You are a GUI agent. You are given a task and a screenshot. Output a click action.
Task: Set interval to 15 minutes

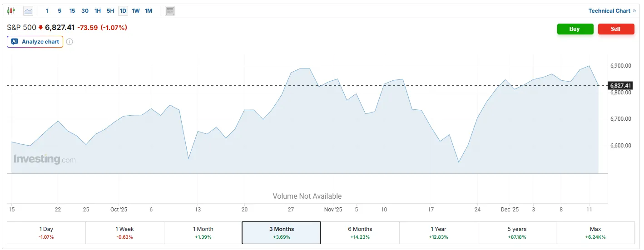coord(72,10)
